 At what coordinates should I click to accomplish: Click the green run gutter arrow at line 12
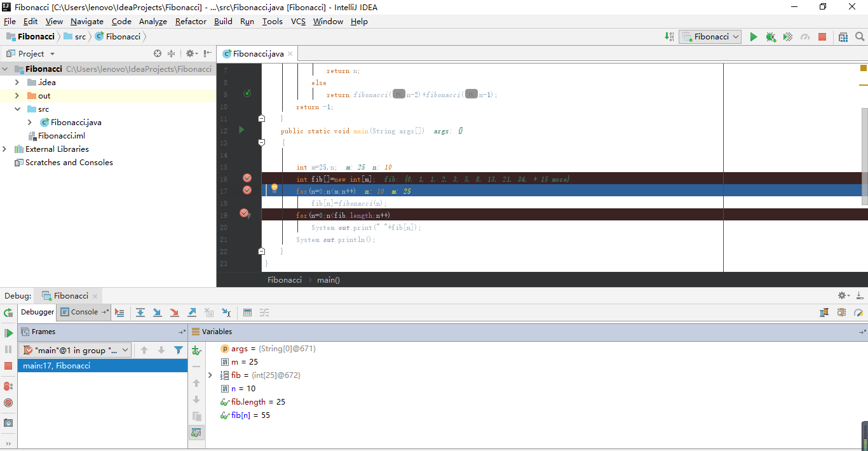click(241, 130)
